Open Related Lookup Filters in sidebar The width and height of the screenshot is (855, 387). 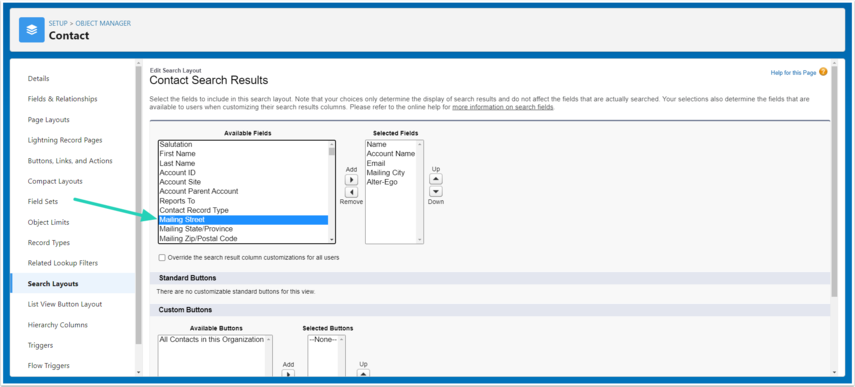pos(63,263)
